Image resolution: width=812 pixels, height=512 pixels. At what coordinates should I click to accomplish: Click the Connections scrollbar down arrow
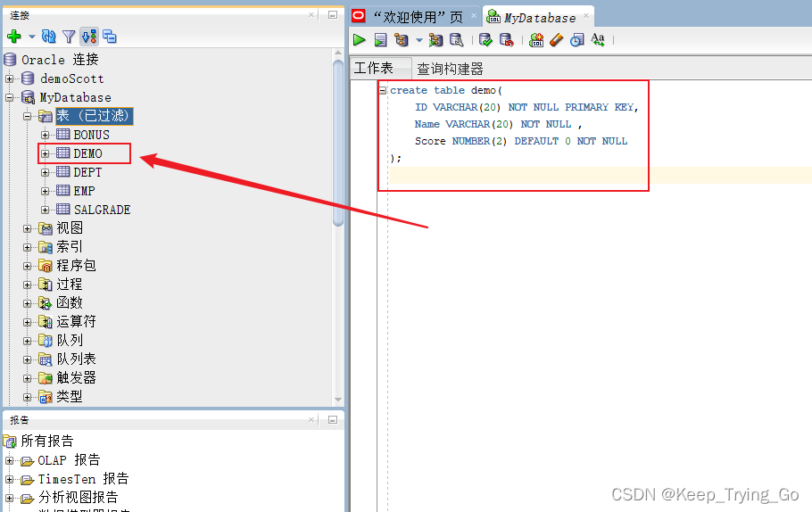[x=338, y=400]
